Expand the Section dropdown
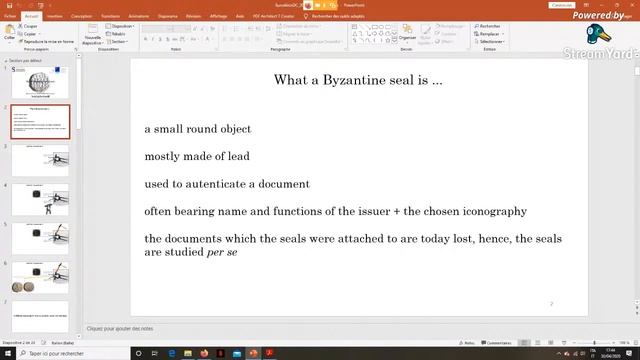Viewport: 640px width, 360px height. pyautogui.click(x=117, y=42)
